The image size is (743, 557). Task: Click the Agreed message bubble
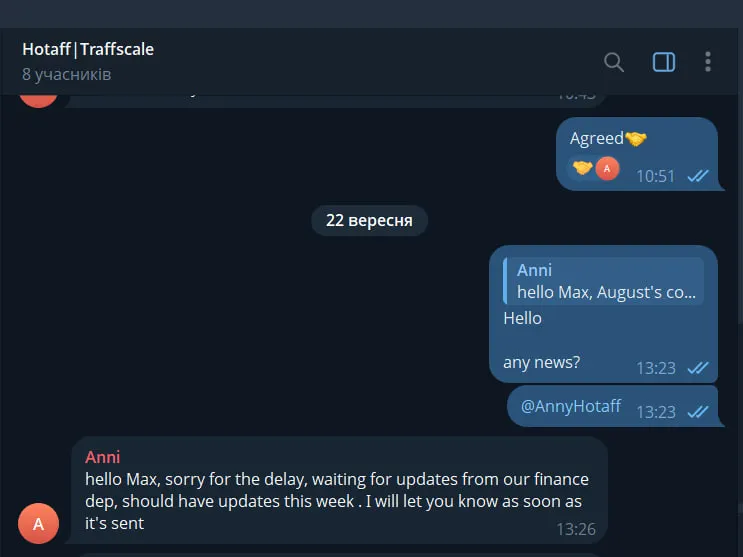point(637,154)
